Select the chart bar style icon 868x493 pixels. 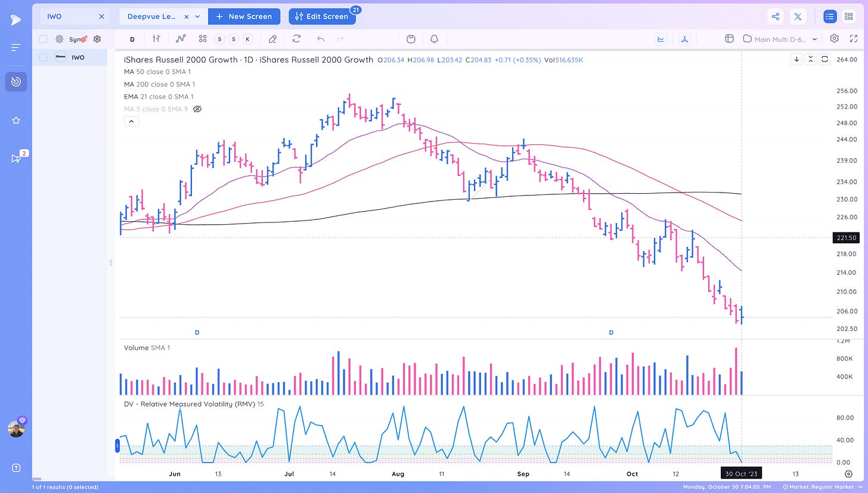tap(156, 39)
